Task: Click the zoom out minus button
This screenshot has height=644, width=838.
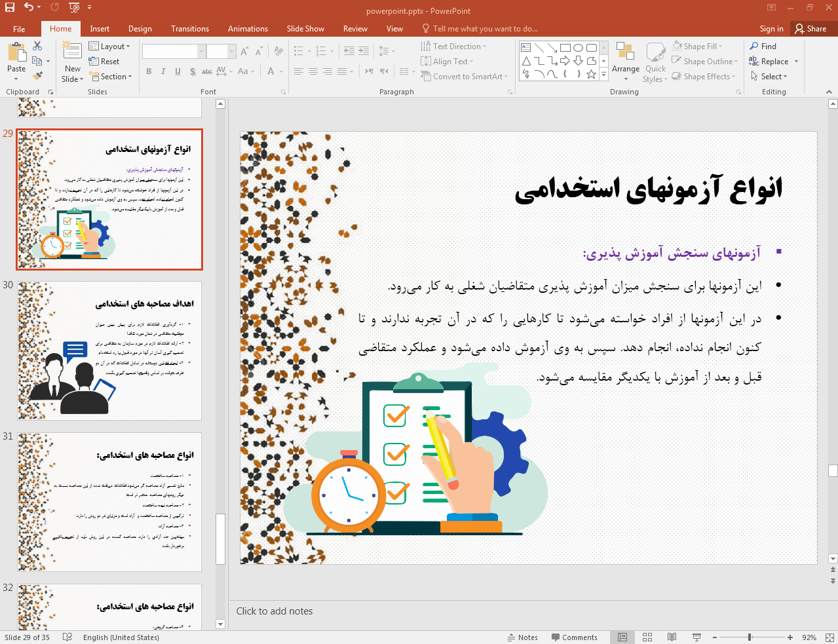Action: [715, 637]
